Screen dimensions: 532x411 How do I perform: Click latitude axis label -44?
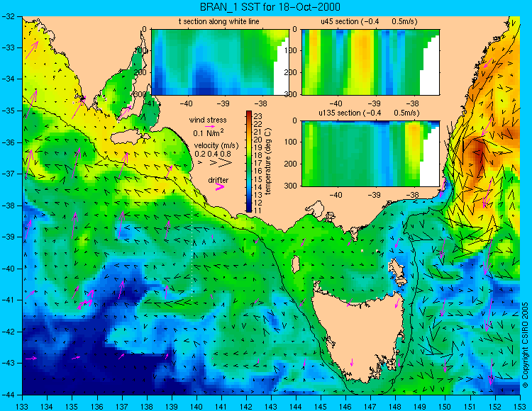9,395
